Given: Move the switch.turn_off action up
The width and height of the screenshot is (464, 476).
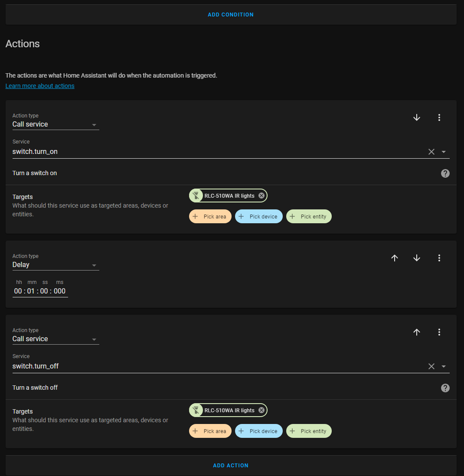Looking at the screenshot, I should pos(417,332).
